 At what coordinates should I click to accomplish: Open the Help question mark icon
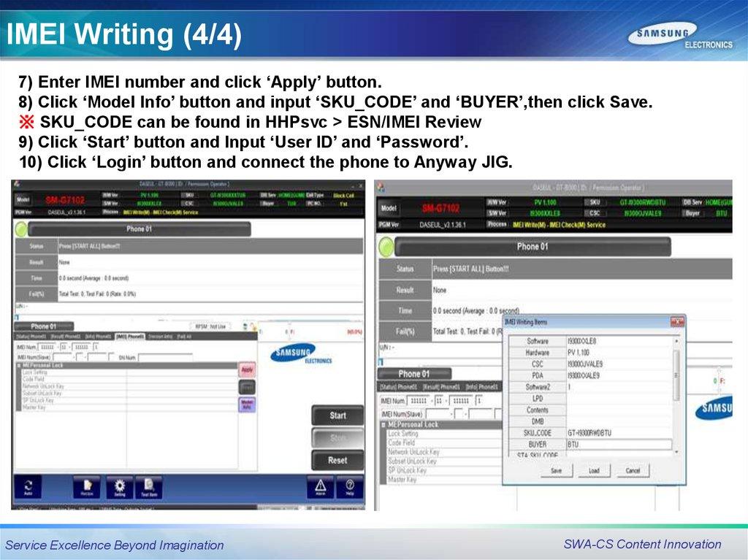coord(350,486)
